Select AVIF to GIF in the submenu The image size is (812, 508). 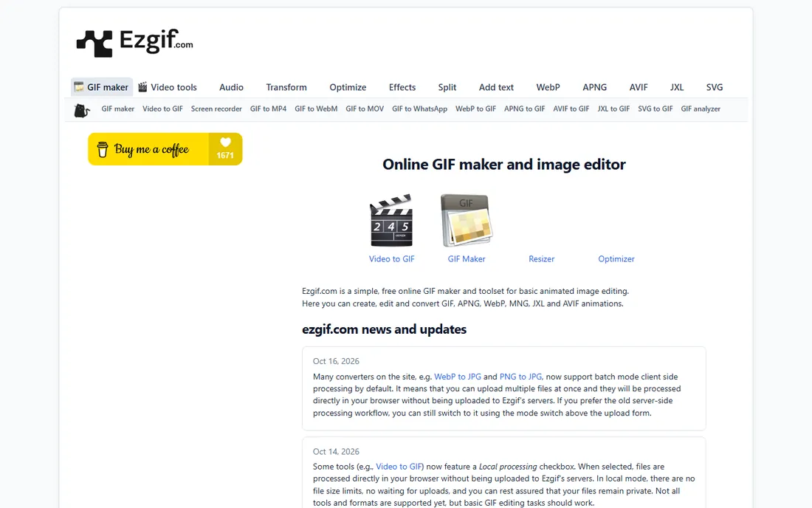571,109
